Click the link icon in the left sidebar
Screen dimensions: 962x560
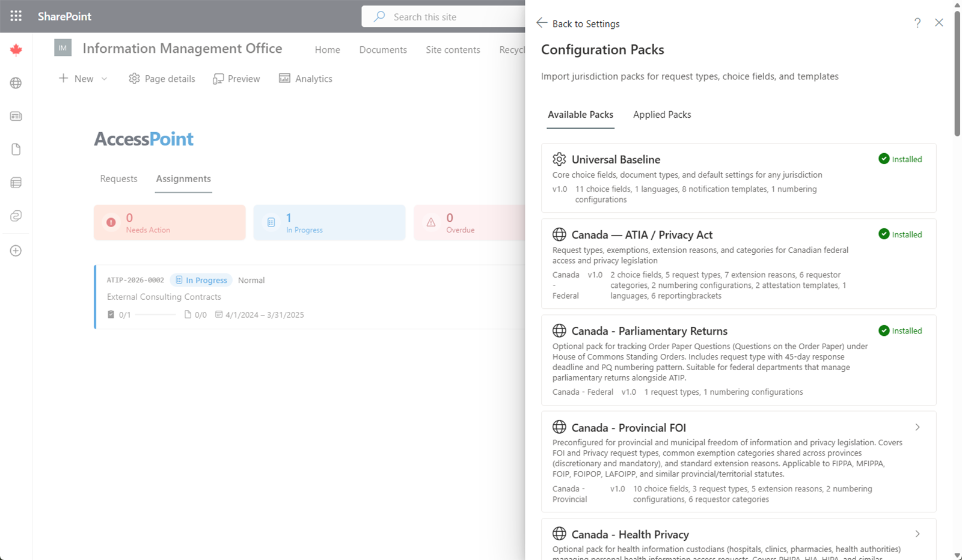point(16,215)
